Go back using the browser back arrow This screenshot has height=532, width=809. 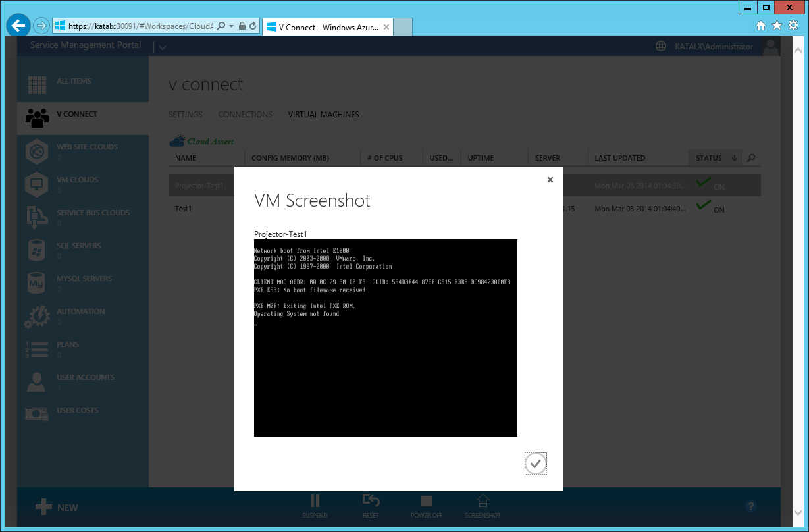[18, 26]
